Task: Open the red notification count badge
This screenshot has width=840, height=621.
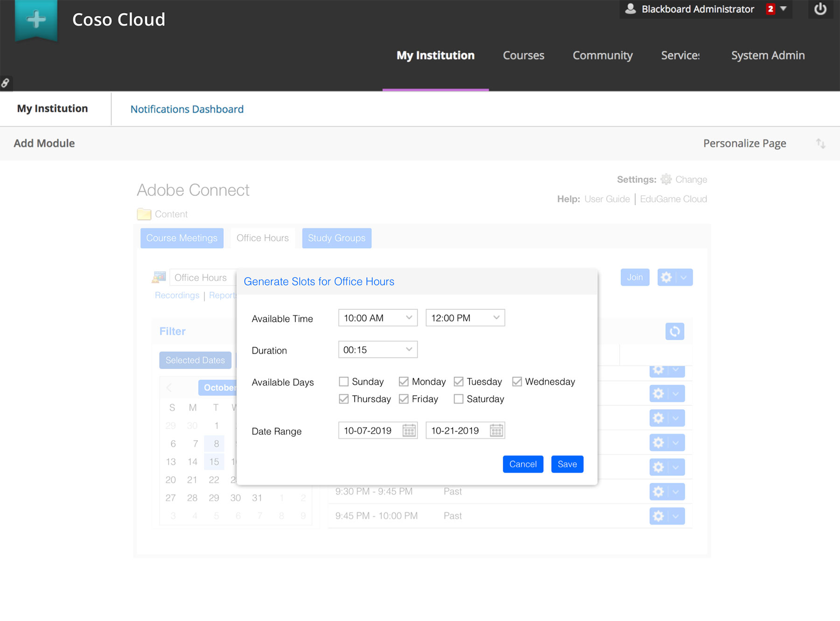Action: 770,9
